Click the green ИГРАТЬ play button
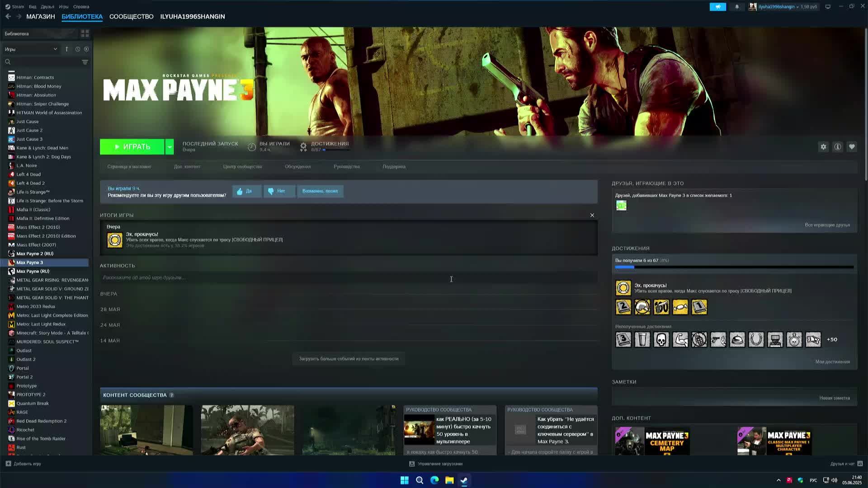868x488 pixels. point(132,147)
